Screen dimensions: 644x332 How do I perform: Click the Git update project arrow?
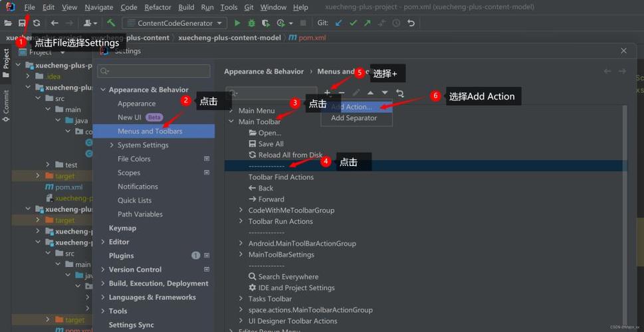coord(339,23)
